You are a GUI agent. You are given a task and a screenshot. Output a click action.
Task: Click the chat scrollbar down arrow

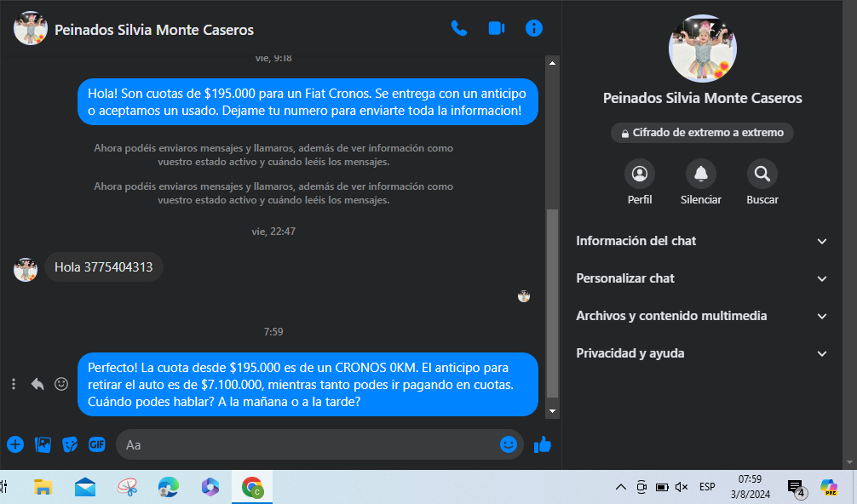(x=553, y=411)
